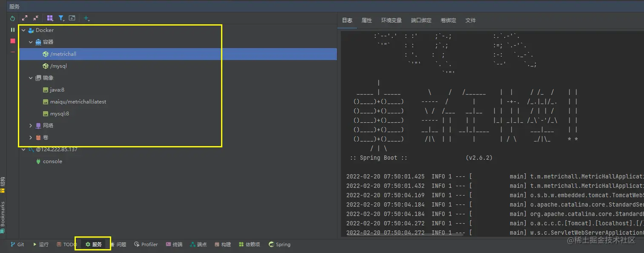
Task: Open the Bookmarks side panel
Action: tap(3, 217)
